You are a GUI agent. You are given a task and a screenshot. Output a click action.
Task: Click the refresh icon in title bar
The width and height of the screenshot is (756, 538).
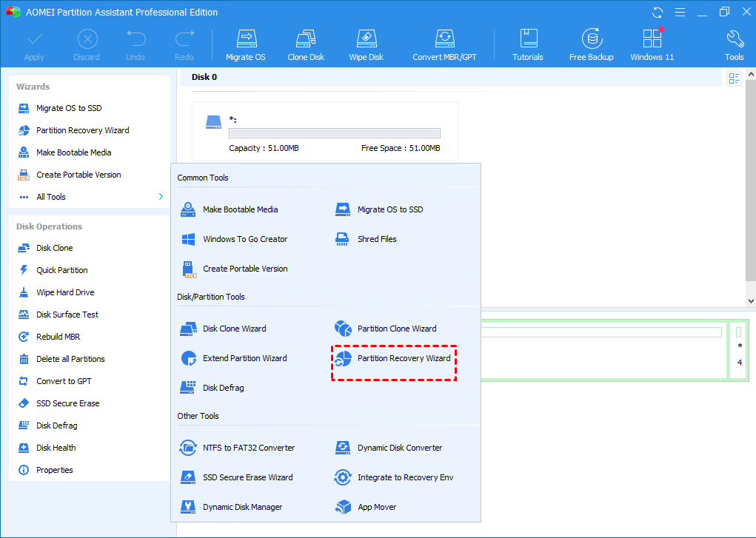coord(658,12)
